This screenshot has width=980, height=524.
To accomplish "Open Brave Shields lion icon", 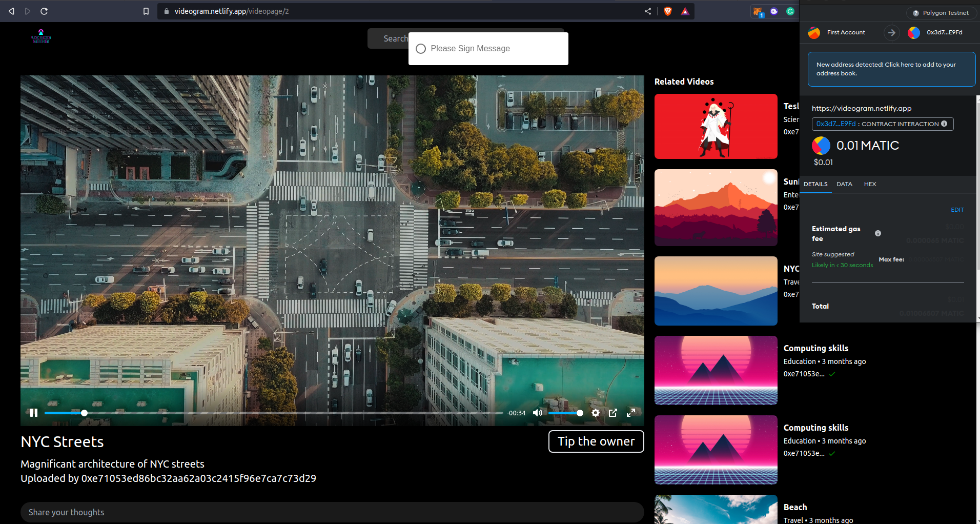I will tap(668, 11).
